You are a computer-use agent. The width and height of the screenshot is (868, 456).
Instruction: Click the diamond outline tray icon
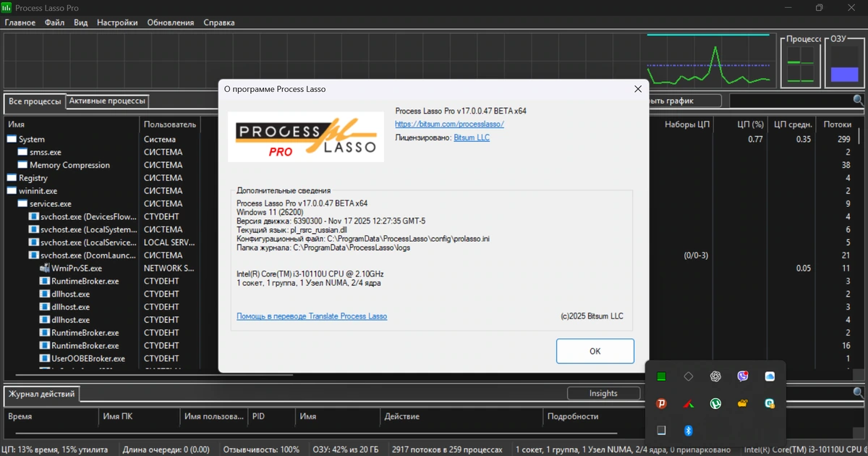(689, 376)
